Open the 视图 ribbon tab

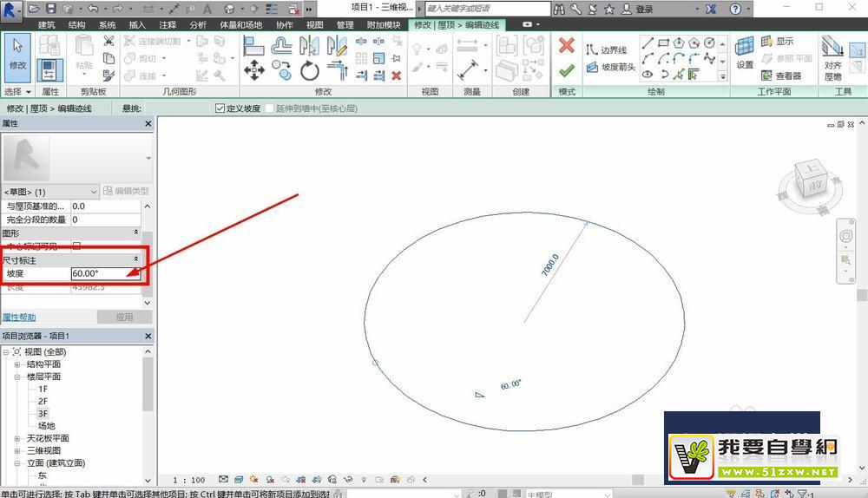tap(314, 25)
